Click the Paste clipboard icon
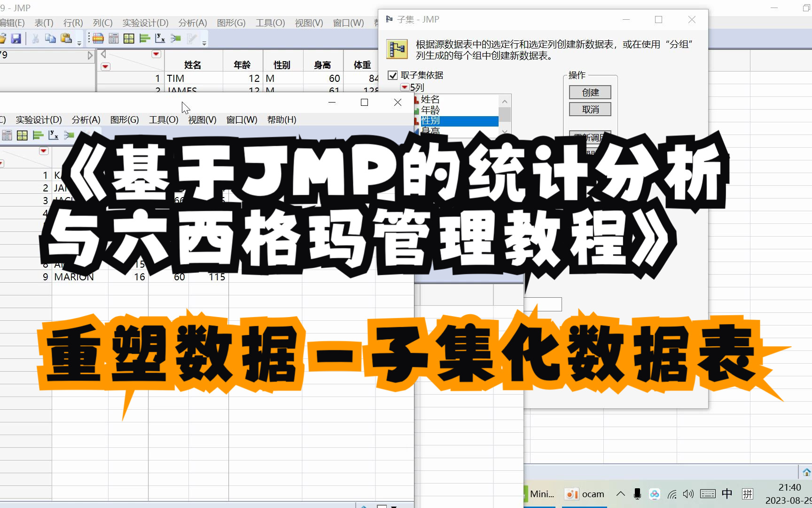 [66, 39]
